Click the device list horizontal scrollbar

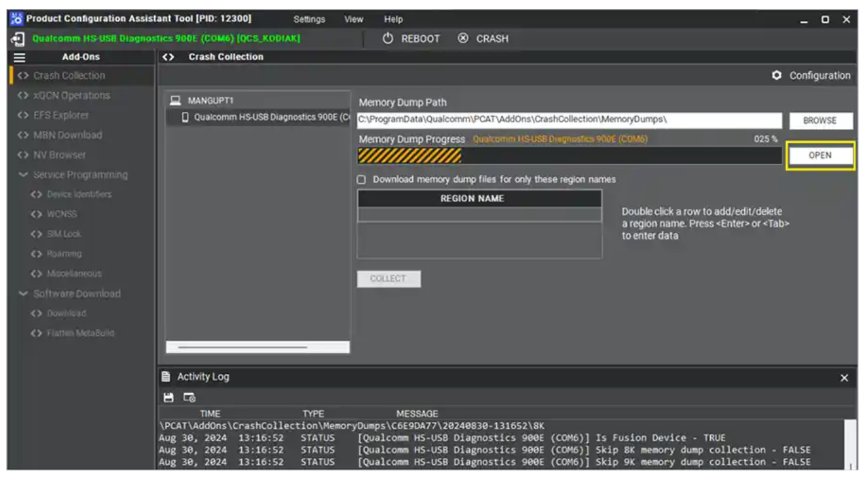coord(258,347)
